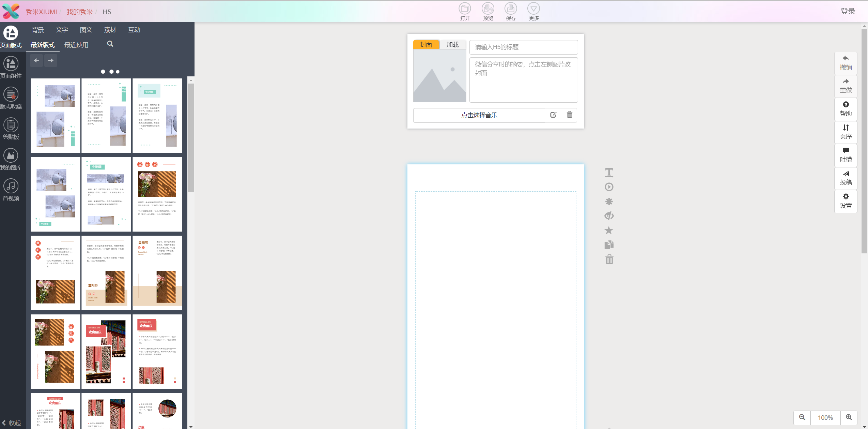Switch to the 互动 tab
This screenshot has width=868, height=429.
click(x=134, y=30)
